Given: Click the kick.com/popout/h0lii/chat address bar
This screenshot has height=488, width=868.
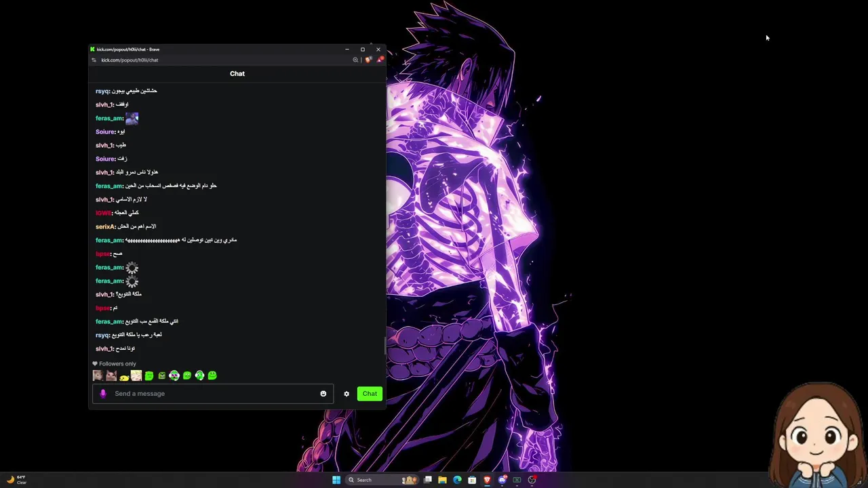Looking at the screenshot, I should [130, 60].
